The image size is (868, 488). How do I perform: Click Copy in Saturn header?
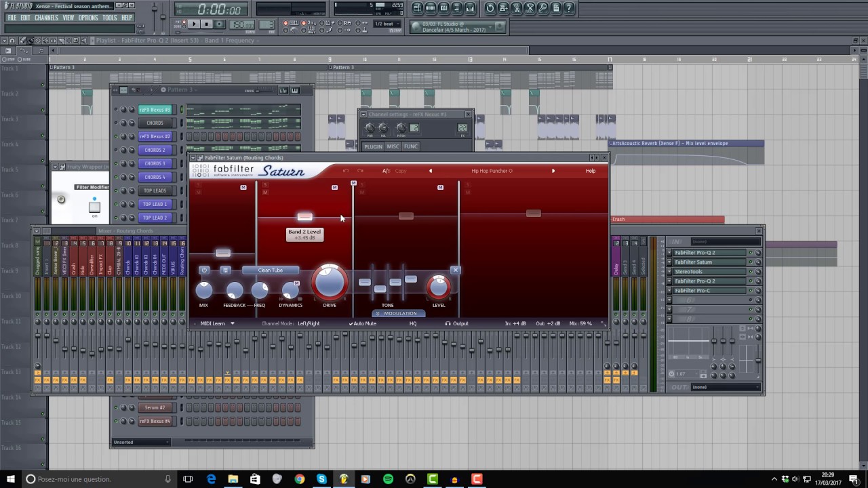coord(401,171)
